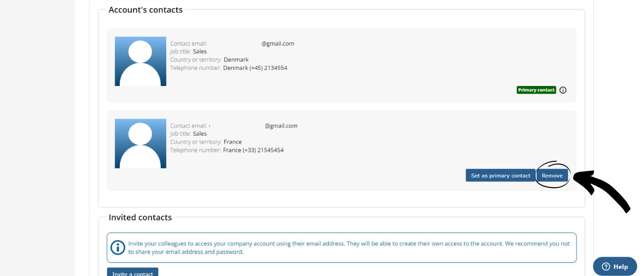The height and width of the screenshot is (276, 644).
Task: Click the Sales job title of France contact
Action: [200, 134]
